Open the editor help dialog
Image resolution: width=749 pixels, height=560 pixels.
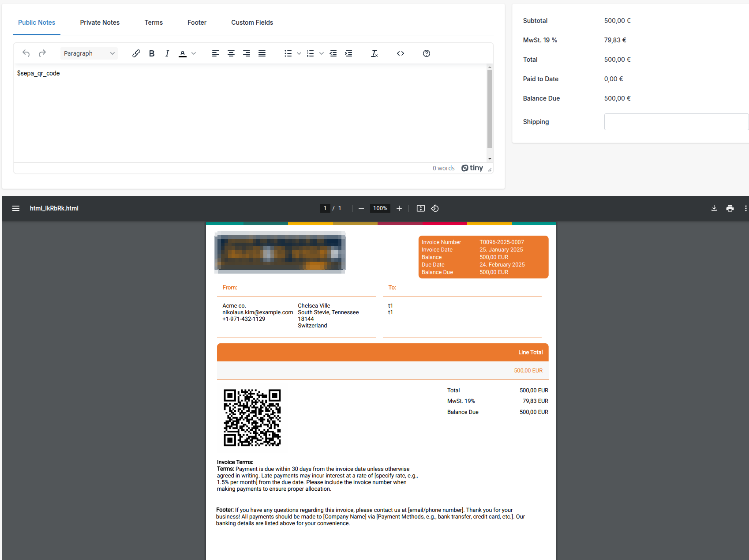pos(427,53)
